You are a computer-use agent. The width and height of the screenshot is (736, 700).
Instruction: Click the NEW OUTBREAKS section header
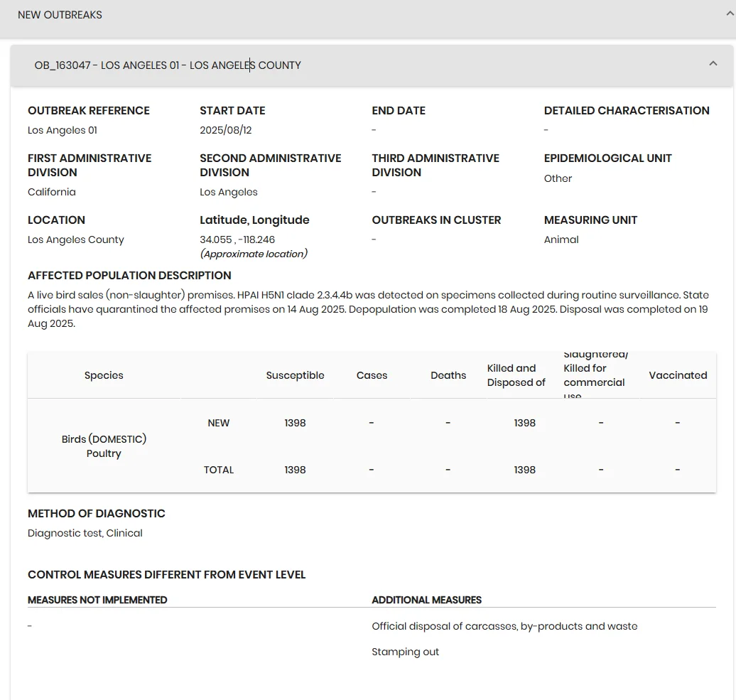tap(368, 18)
